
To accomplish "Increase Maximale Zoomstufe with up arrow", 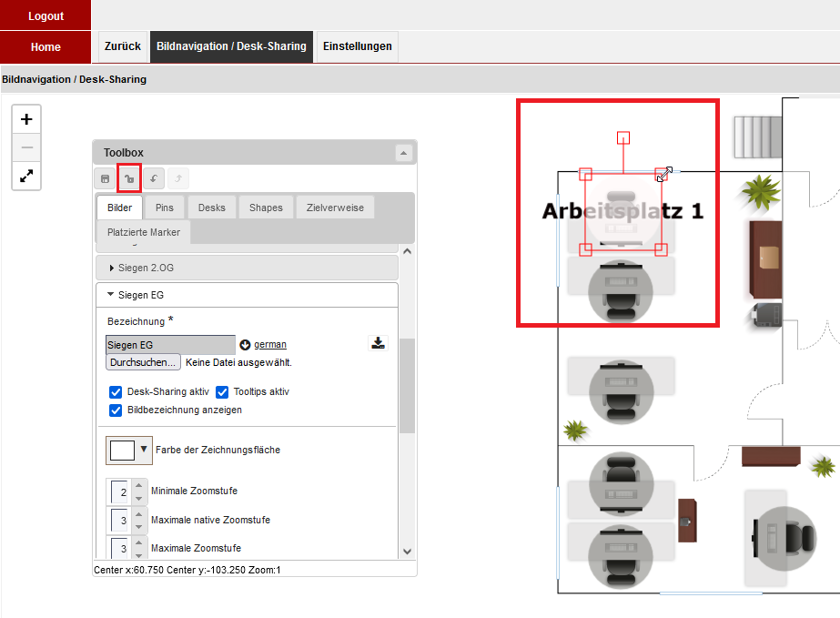I will pyautogui.click(x=138, y=542).
